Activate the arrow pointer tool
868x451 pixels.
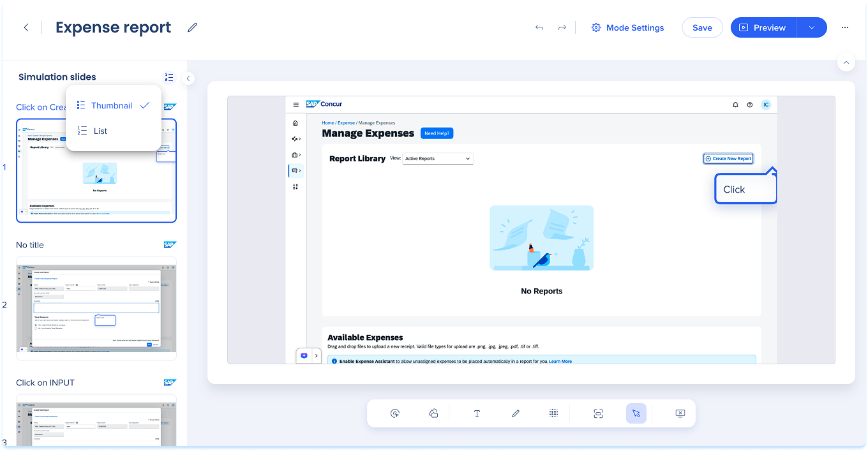pos(636,413)
